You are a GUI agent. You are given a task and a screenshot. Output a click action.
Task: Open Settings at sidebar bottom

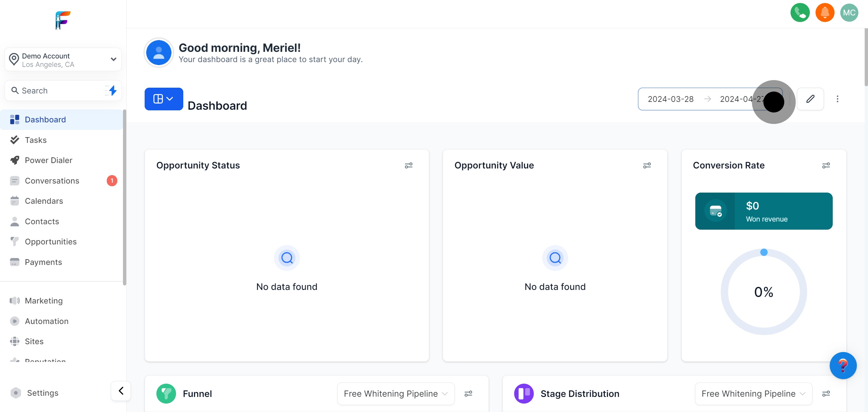coord(42,393)
